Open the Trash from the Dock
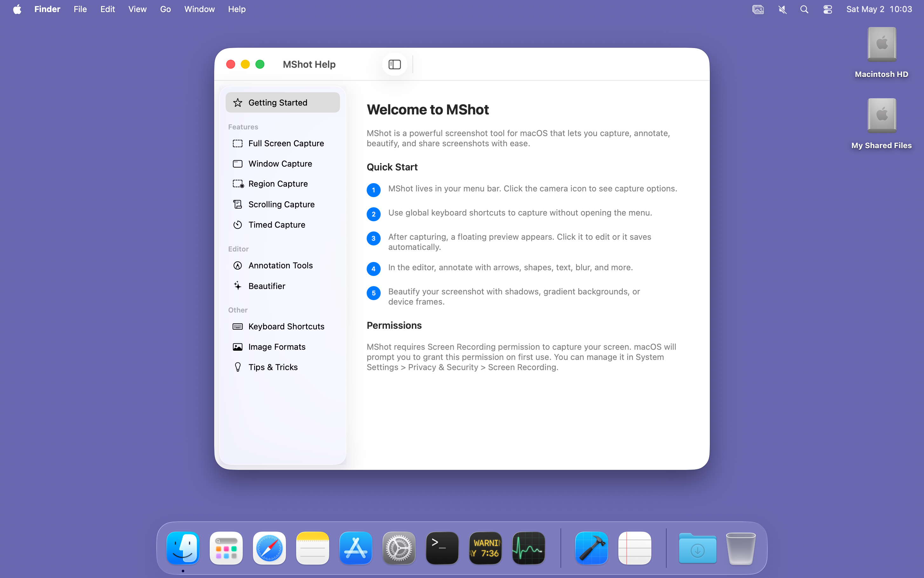 click(741, 548)
